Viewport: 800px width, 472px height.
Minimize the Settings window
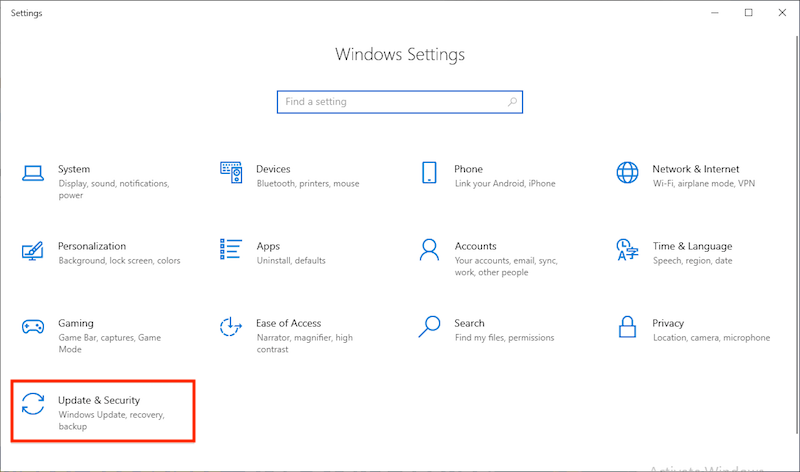715,13
